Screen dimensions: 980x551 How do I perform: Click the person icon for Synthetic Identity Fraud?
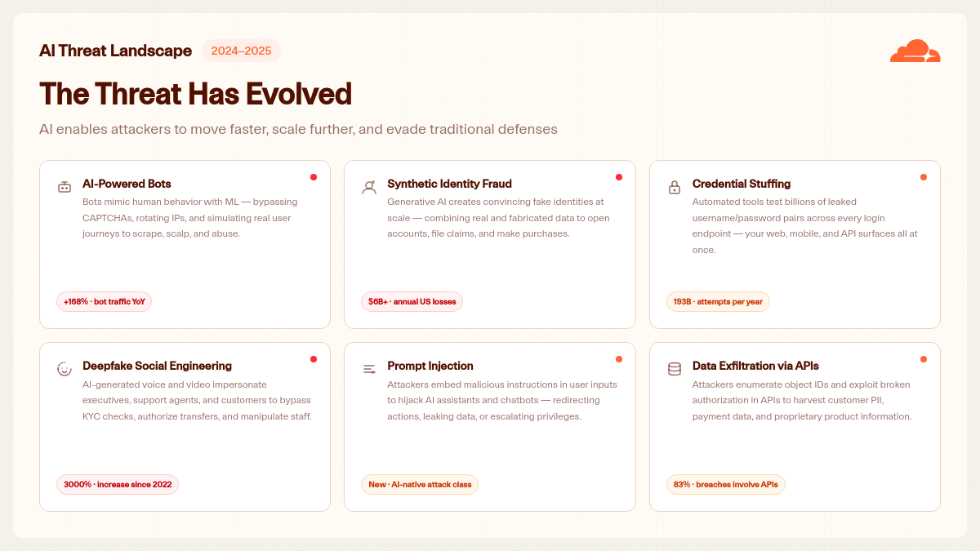click(369, 187)
